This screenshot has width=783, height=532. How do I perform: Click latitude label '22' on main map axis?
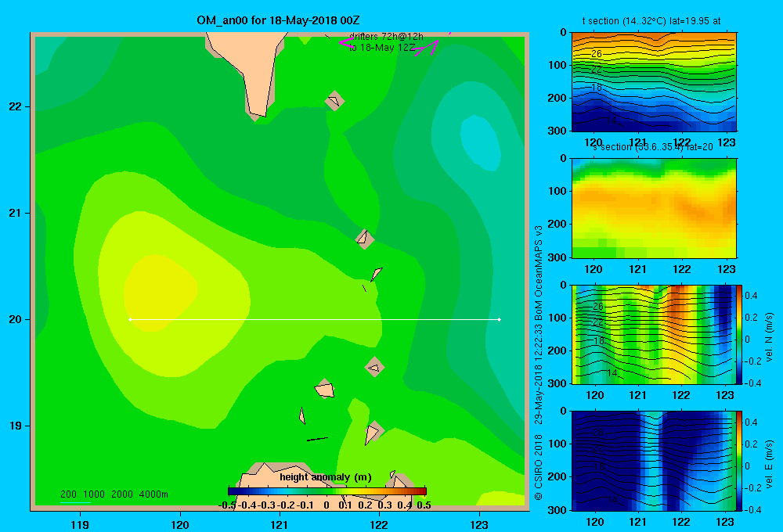pyautogui.click(x=16, y=106)
